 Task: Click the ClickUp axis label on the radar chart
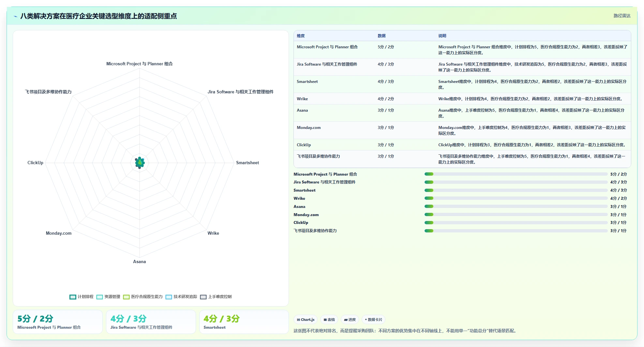coord(35,163)
